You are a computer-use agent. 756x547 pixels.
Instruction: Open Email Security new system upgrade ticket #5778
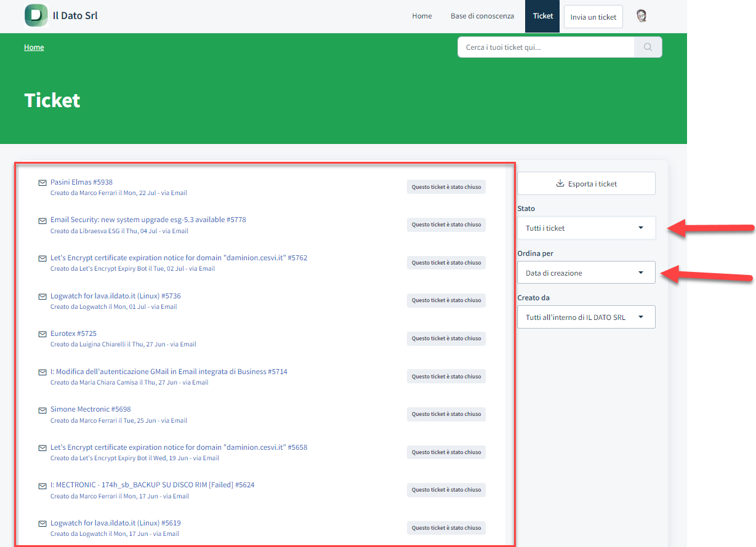(x=148, y=220)
